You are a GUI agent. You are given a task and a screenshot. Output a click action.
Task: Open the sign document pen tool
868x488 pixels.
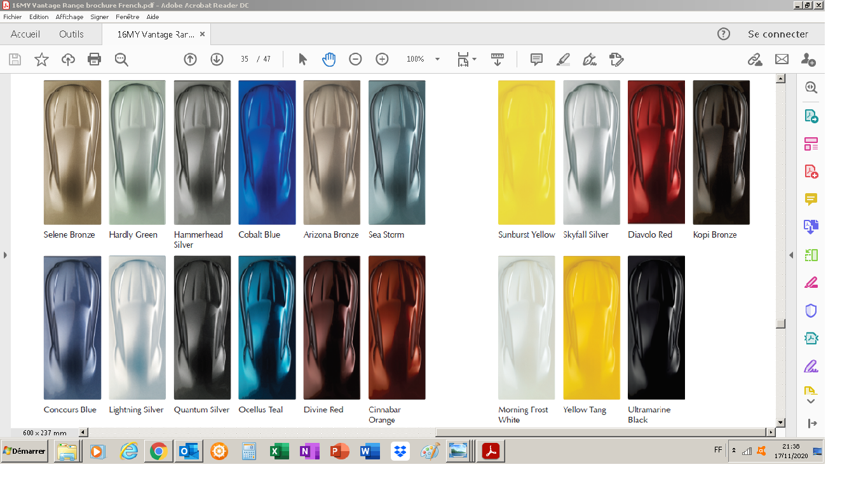pos(590,59)
